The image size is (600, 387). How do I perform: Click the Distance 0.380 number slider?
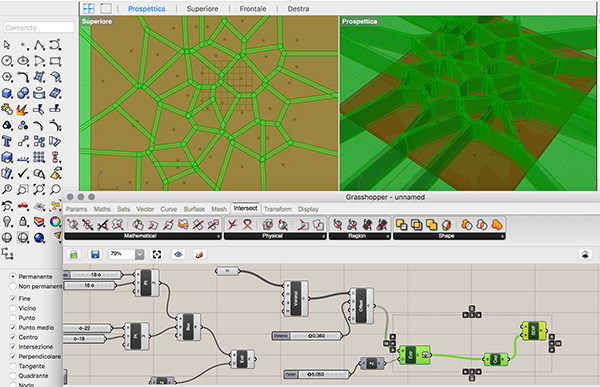(x=307, y=336)
